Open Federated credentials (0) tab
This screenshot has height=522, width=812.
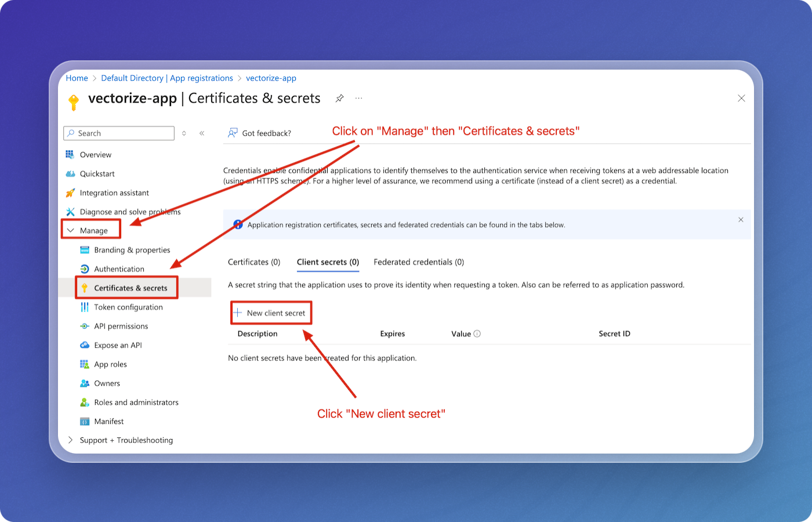click(x=419, y=262)
